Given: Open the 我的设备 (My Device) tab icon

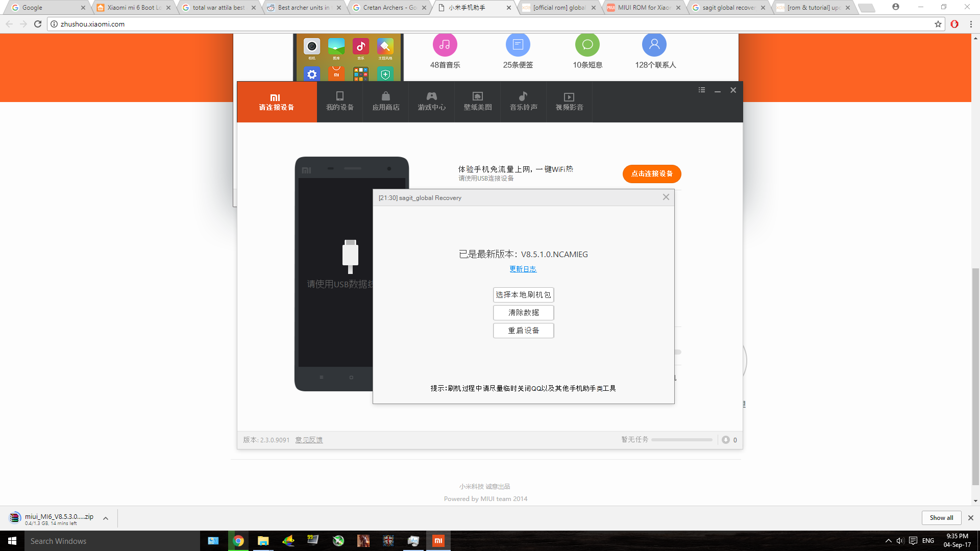Looking at the screenshot, I should (x=340, y=96).
